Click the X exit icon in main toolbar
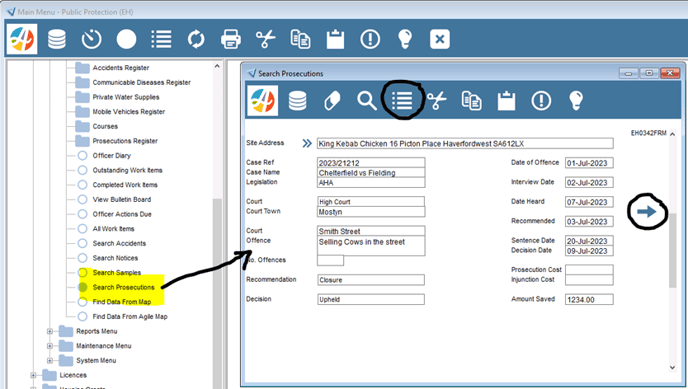 [x=440, y=39]
